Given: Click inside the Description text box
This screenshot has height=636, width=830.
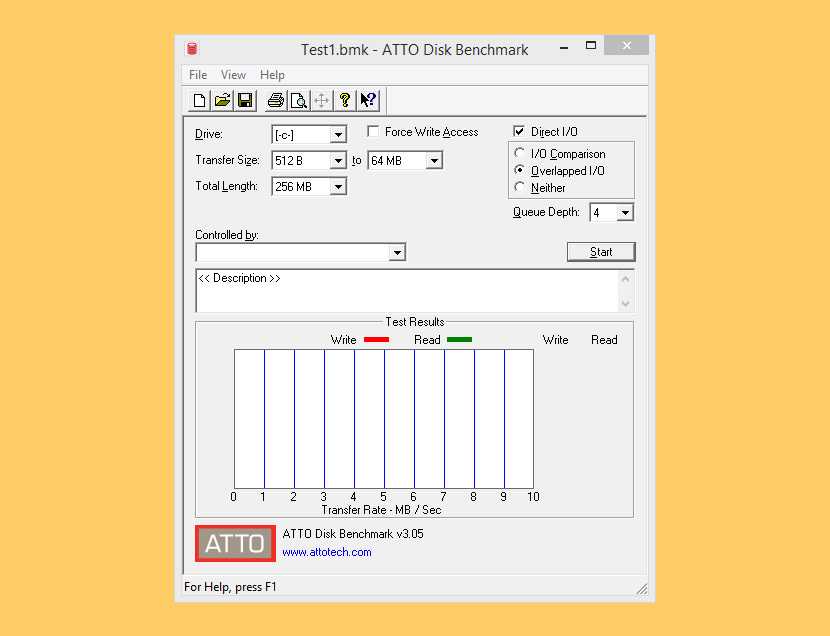Looking at the screenshot, I should (x=407, y=291).
